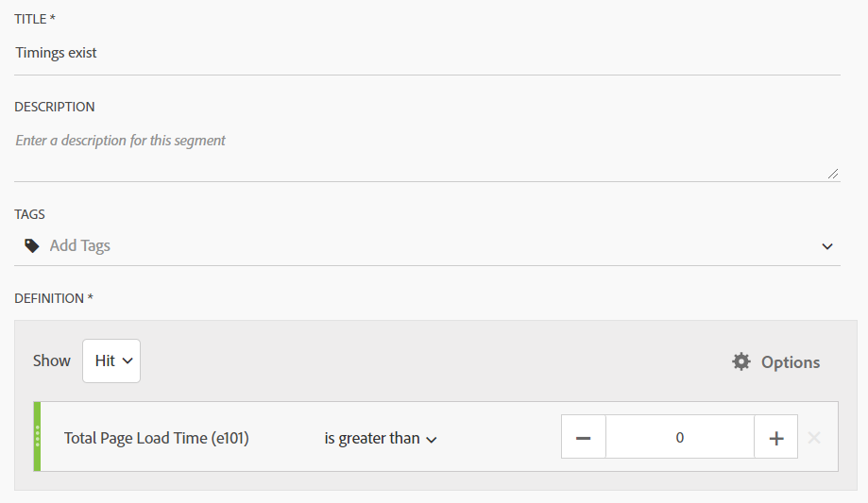The width and height of the screenshot is (868, 503).
Task: Click the Options text label
Action: tap(790, 362)
